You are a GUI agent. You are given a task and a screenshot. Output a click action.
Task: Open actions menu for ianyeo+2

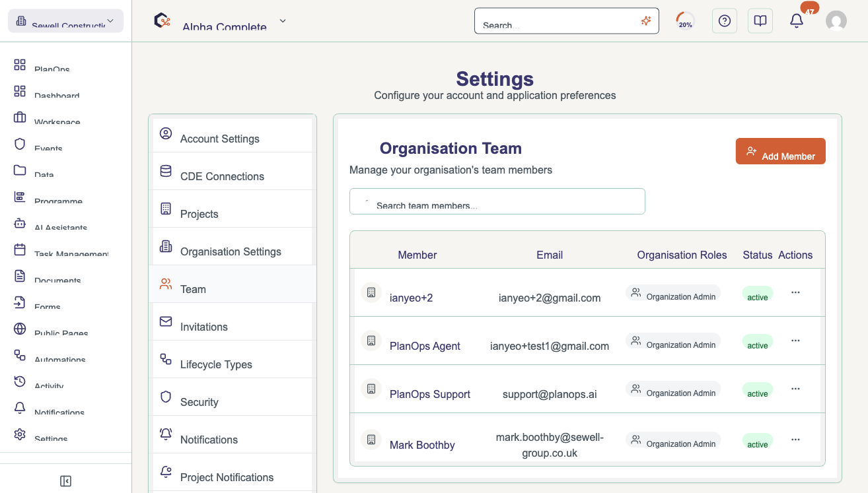(795, 292)
